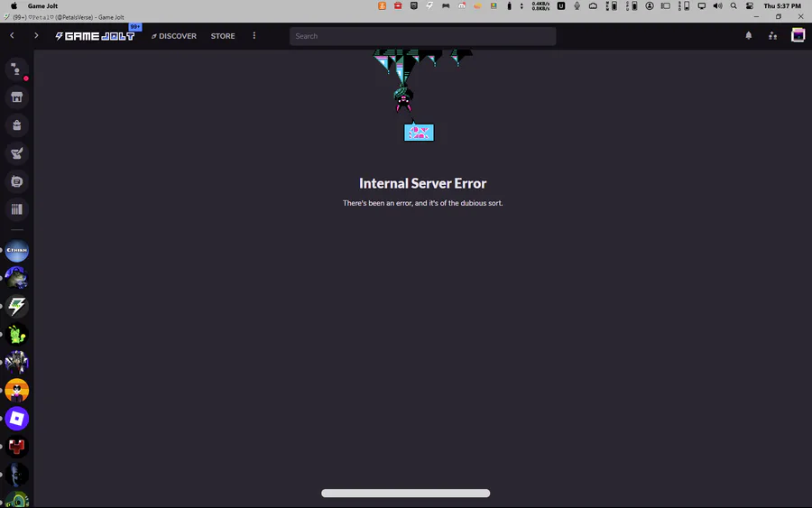The image size is (812, 508).
Task: Click the dubious sort error message
Action: pos(422,203)
